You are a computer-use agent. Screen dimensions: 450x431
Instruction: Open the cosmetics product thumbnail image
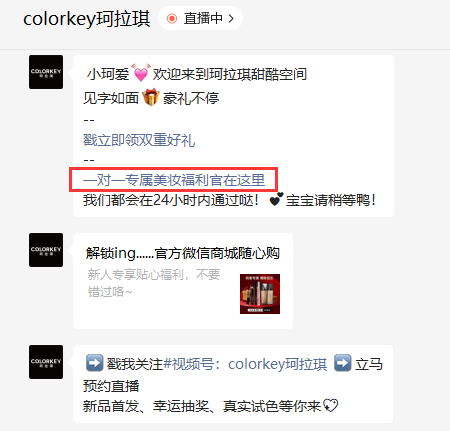tap(260, 294)
